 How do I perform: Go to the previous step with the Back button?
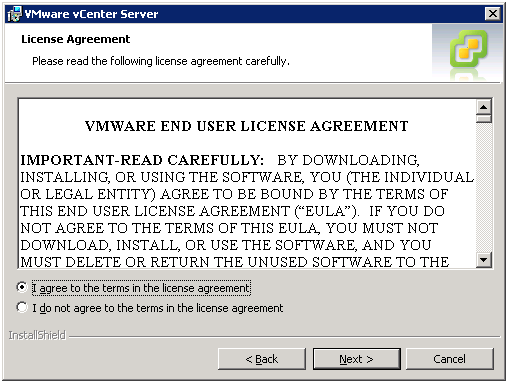click(262, 359)
